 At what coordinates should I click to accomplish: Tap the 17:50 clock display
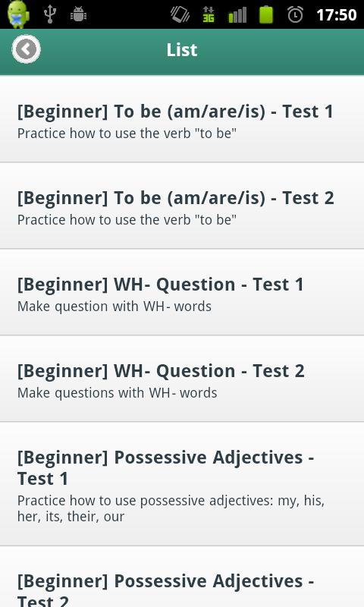(336, 15)
